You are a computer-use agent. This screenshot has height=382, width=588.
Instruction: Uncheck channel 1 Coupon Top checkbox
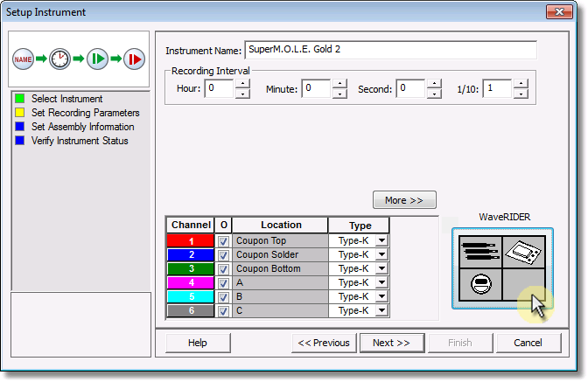pyautogui.click(x=223, y=241)
